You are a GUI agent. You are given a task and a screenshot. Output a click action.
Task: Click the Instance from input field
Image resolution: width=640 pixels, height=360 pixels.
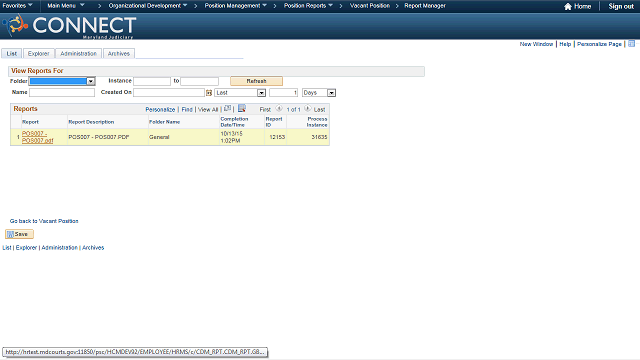pyautogui.click(x=152, y=81)
